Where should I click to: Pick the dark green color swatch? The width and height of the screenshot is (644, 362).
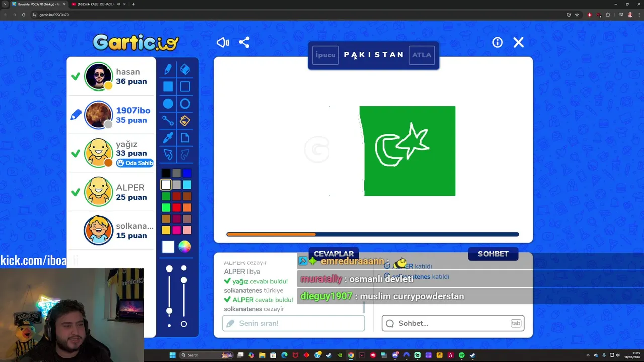click(166, 196)
